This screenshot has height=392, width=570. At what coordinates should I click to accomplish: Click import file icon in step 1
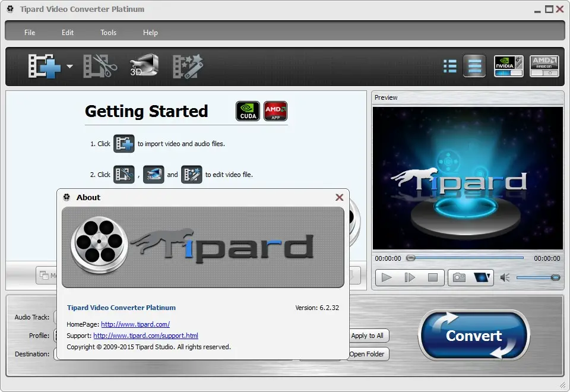[x=124, y=144]
